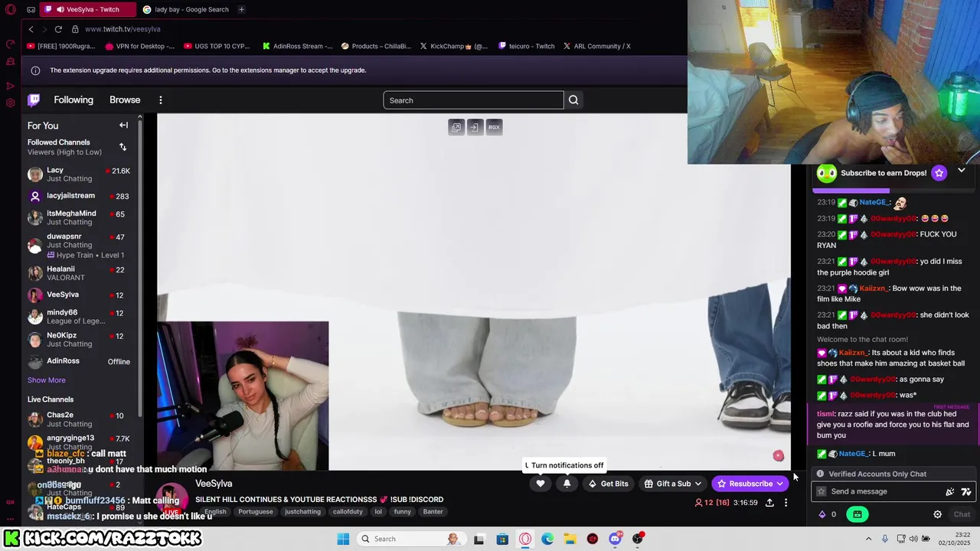Open the stream three-dot options menu
The width and height of the screenshot is (980, 551).
(x=786, y=503)
